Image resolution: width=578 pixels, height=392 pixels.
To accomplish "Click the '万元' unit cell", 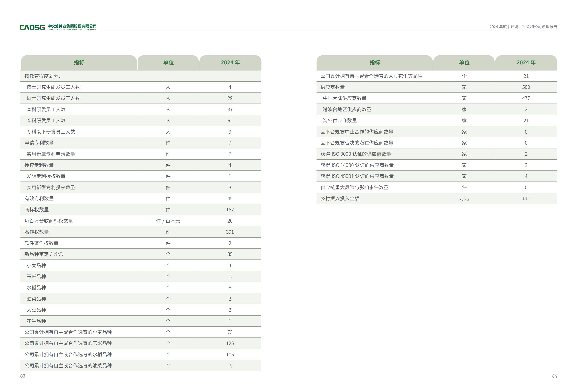I will click(x=464, y=199).
